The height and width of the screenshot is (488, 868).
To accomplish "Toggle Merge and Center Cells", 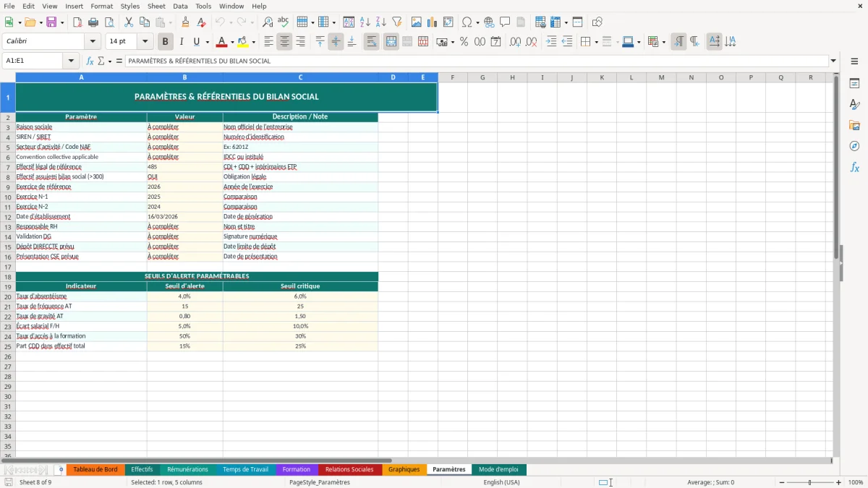I will (391, 42).
